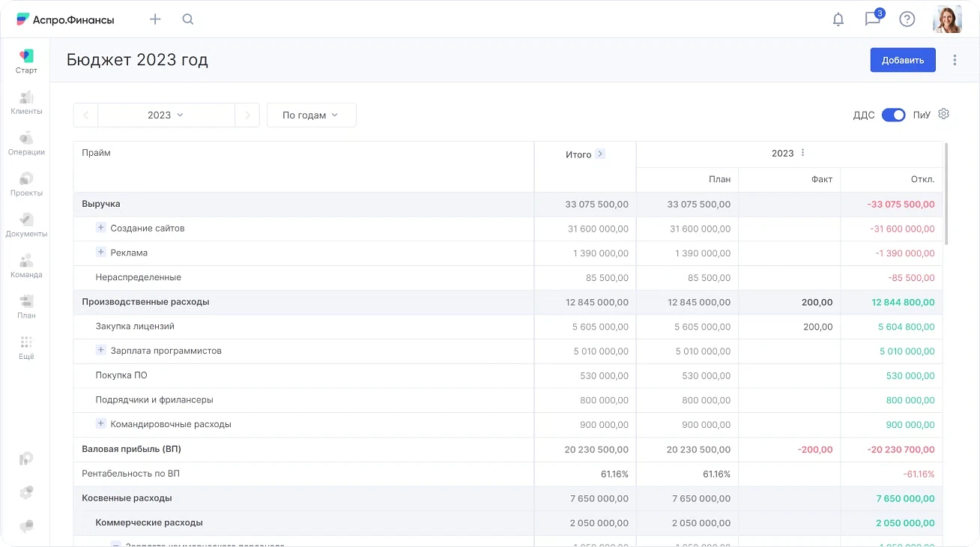980x547 pixels.
Task: Open Проекты section in sidebar
Action: pyautogui.click(x=26, y=184)
